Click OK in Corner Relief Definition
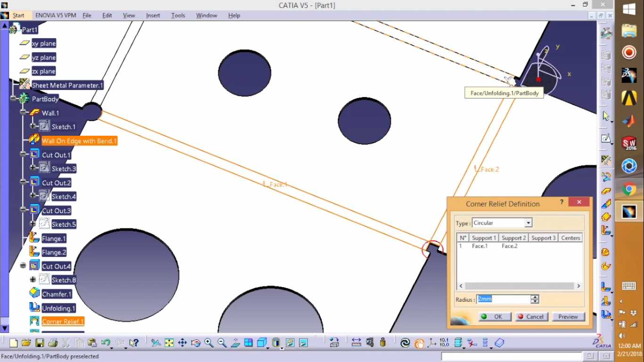This screenshot has height=362, width=644. [x=495, y=317]
